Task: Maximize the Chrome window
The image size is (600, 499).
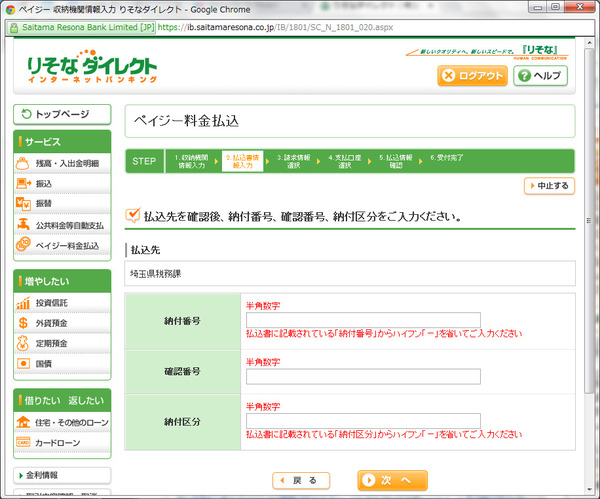Action: pos(556,7)
